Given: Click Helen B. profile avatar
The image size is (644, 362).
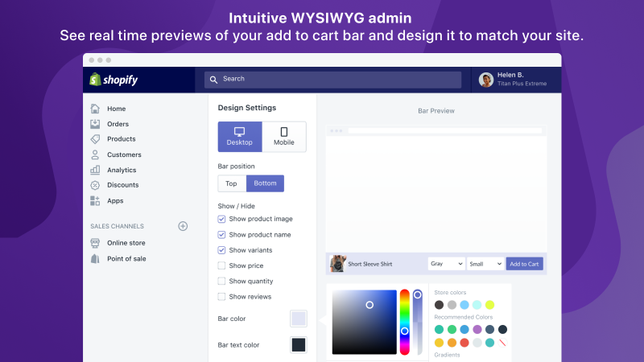Looking at the screenshot, I should point(486,80).
